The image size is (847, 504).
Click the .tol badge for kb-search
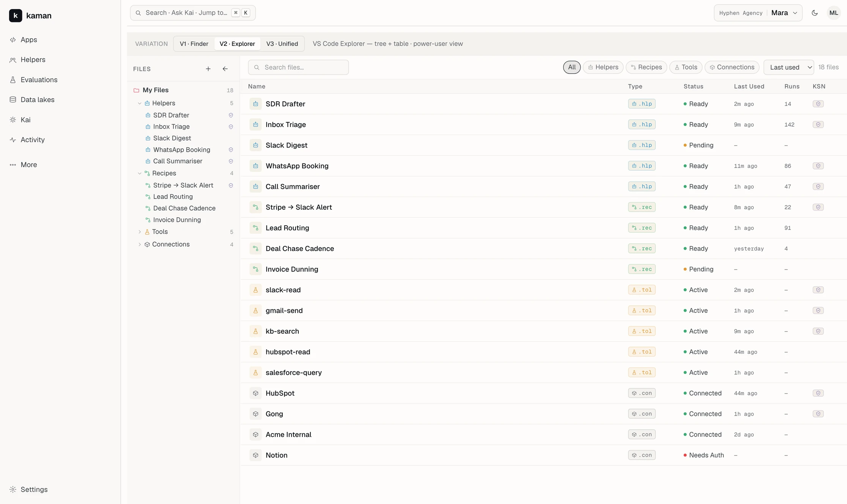click(x=641, y=331)
